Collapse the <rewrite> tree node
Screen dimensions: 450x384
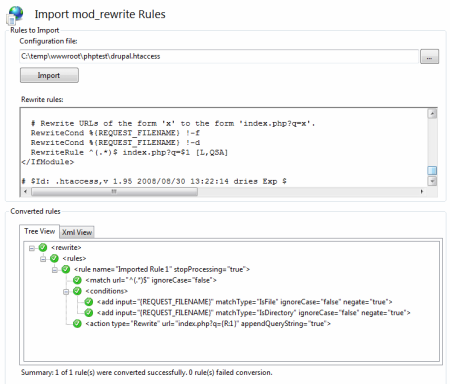(32, 248)
